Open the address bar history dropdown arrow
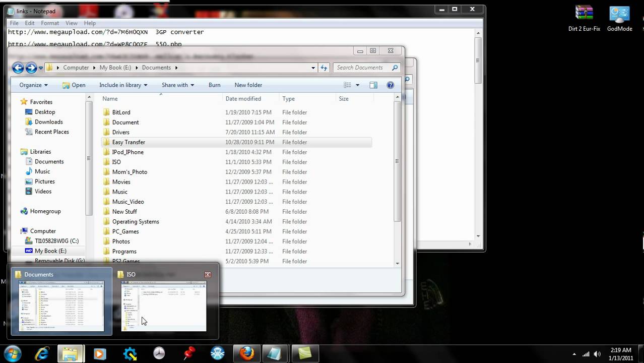 point(313,68)
